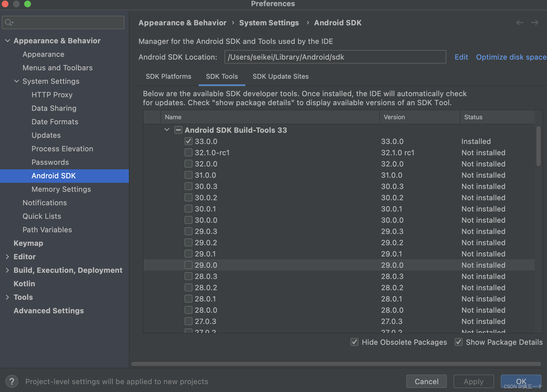Click the SDK Platforms tab
This screenshot has height=392, width=547.
coord(168,77)
